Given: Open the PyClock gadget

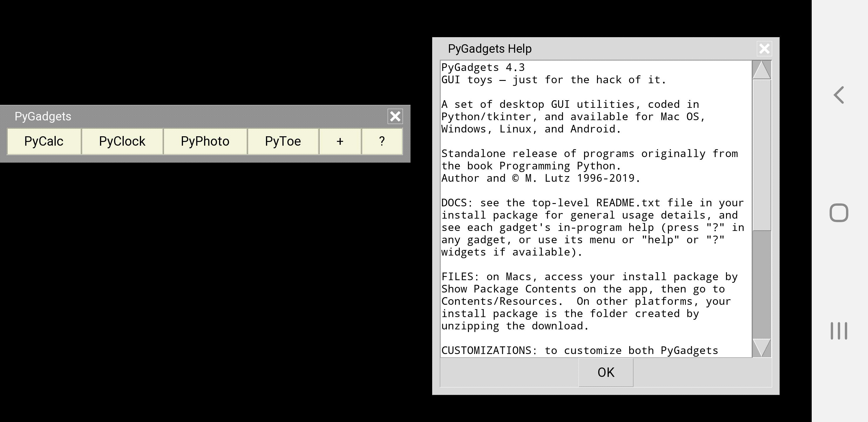Looking at the screenshot, I should [x=122, y=142].
